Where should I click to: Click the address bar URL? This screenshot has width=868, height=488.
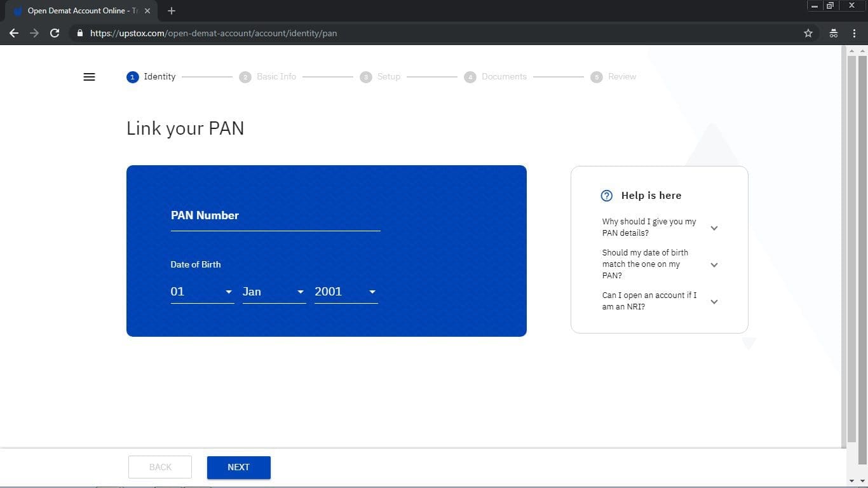(214, 33)
